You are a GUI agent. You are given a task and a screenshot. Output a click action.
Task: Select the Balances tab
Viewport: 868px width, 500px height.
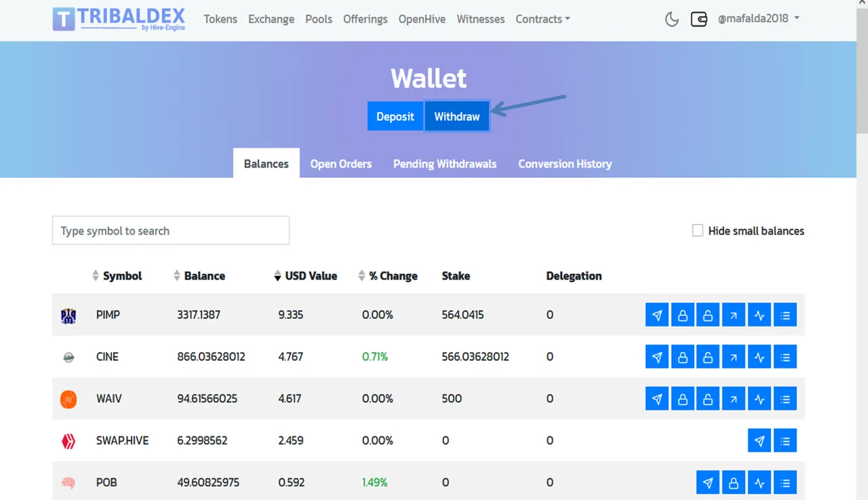267,164
